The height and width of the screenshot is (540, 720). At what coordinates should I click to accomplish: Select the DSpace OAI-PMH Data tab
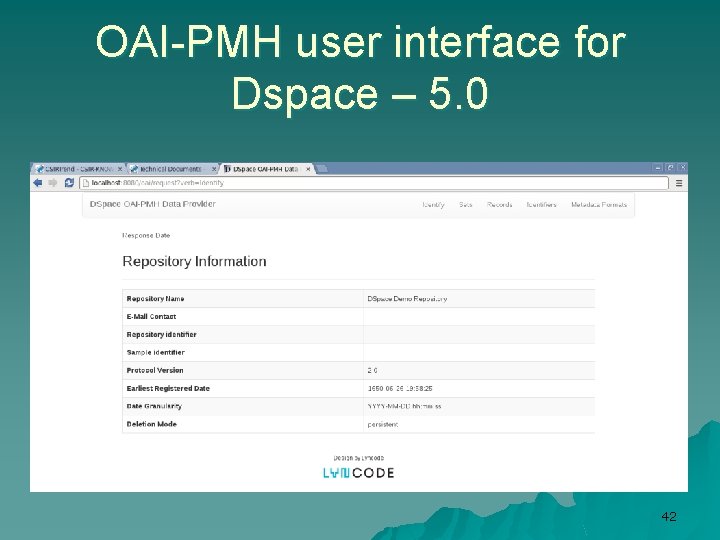pyautogui.click(x=265, y=169)
